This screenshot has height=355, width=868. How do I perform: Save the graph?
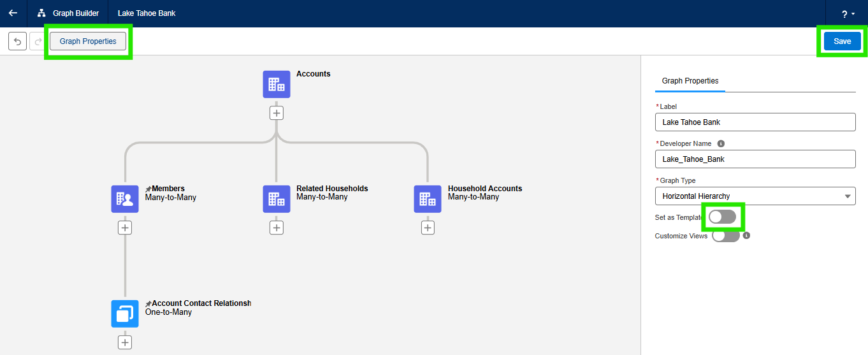click(842, 41)
